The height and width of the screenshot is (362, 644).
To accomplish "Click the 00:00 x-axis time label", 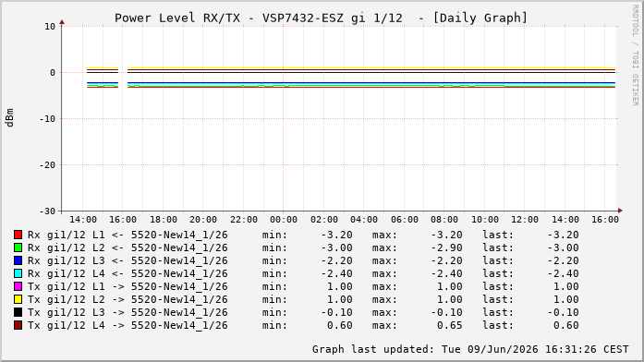I will point(284,220).
